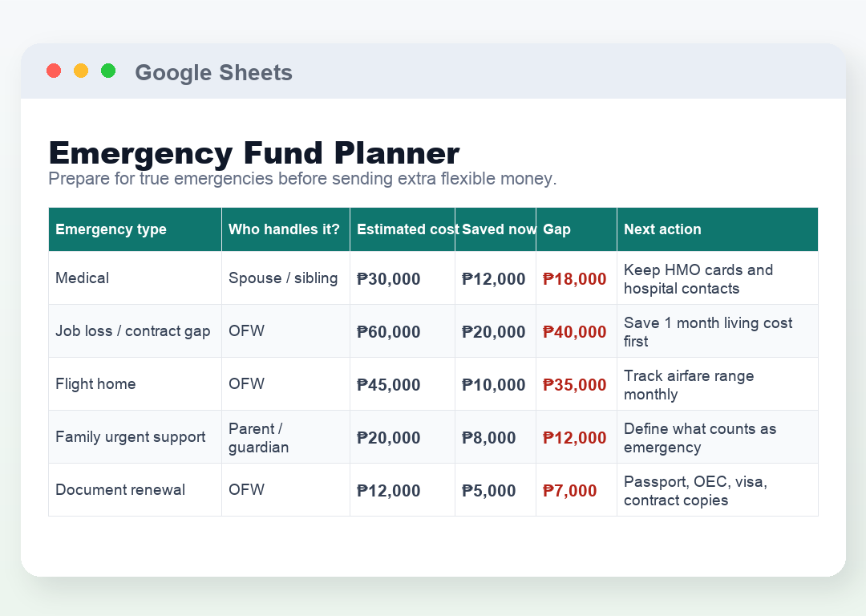Click the Spouse / sibling cell

point(285,278)
